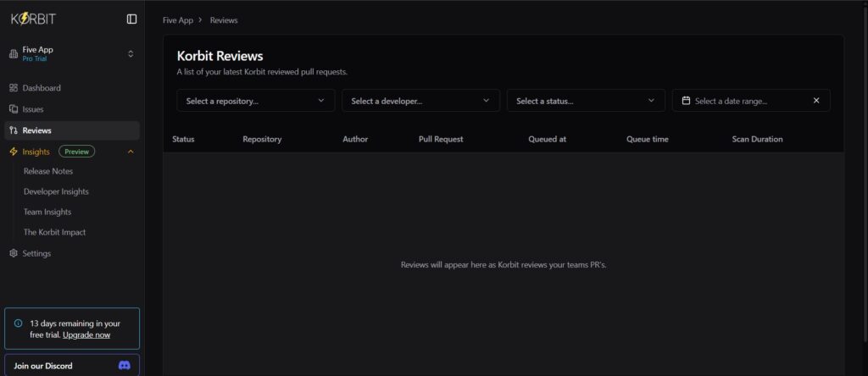Click the Preview badge next to Insights
The image size is (868, 376).
76,152
